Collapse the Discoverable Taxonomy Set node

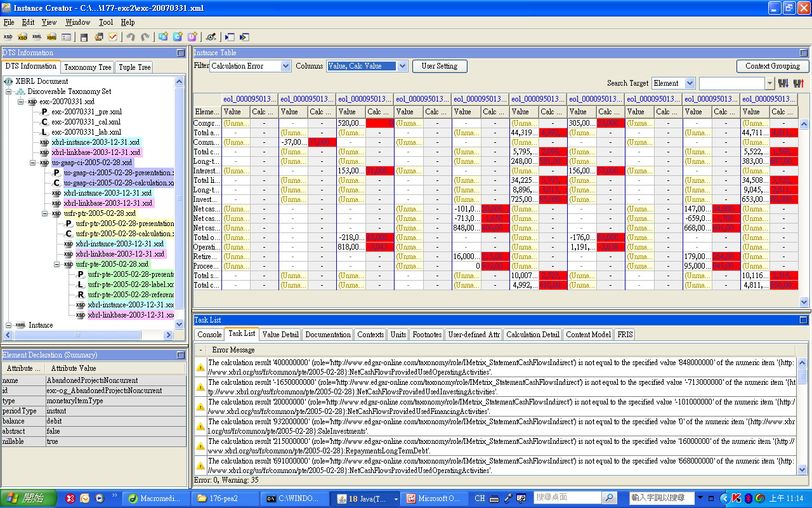pyautogui.click(x=9, y=91)
